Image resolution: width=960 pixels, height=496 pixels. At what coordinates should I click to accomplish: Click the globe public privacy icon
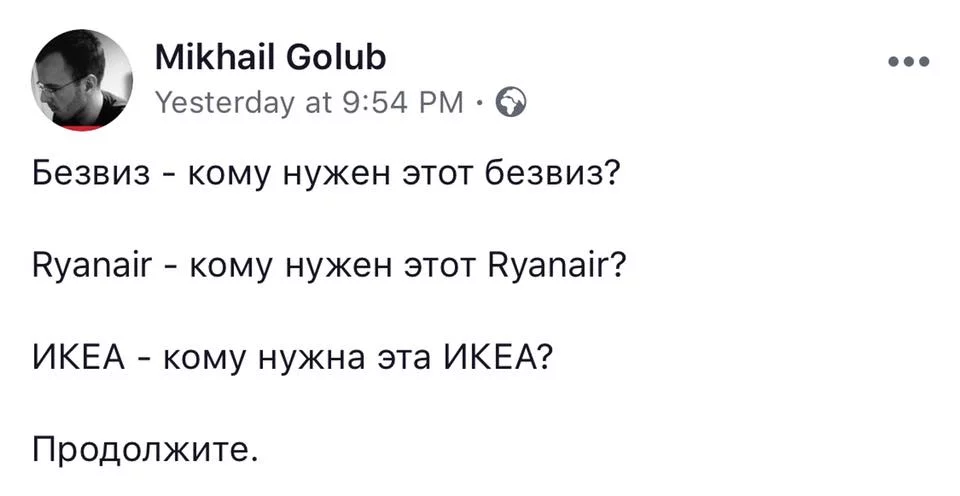coord(511,102)
